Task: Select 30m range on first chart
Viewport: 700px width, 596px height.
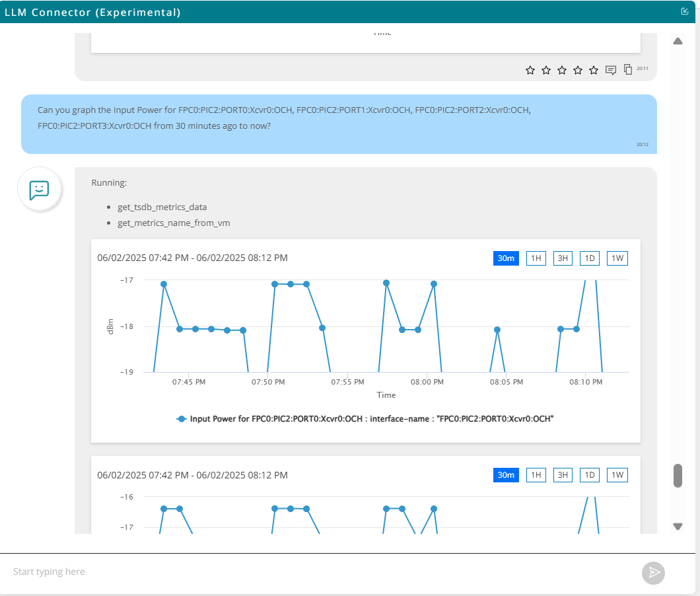Action: coord(506,258)
